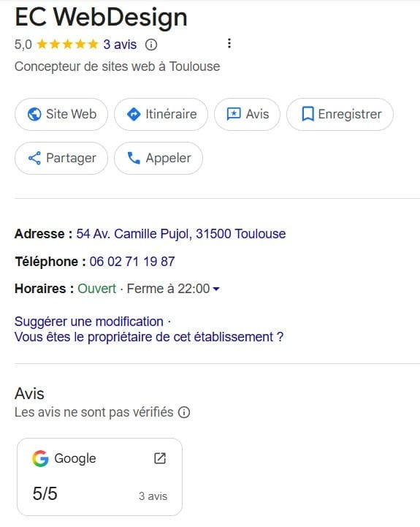420x527 pixels.
Task: Click the globe icon on Site Web
Action: point(34,114)
